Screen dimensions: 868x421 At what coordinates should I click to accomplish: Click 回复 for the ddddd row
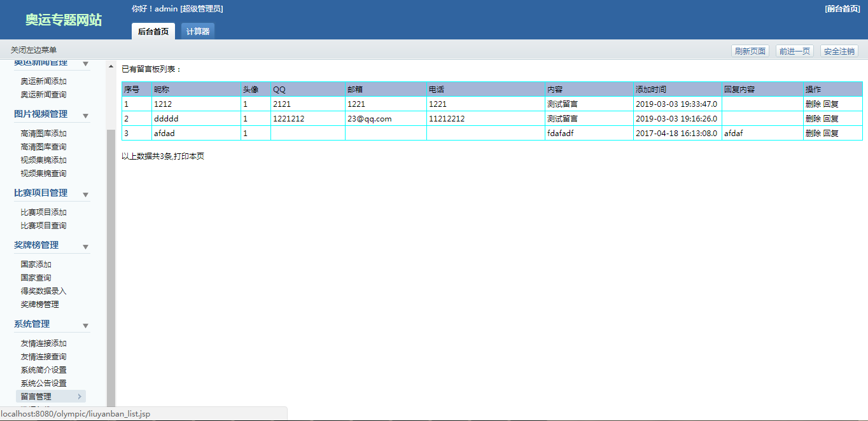coord(831,118)
